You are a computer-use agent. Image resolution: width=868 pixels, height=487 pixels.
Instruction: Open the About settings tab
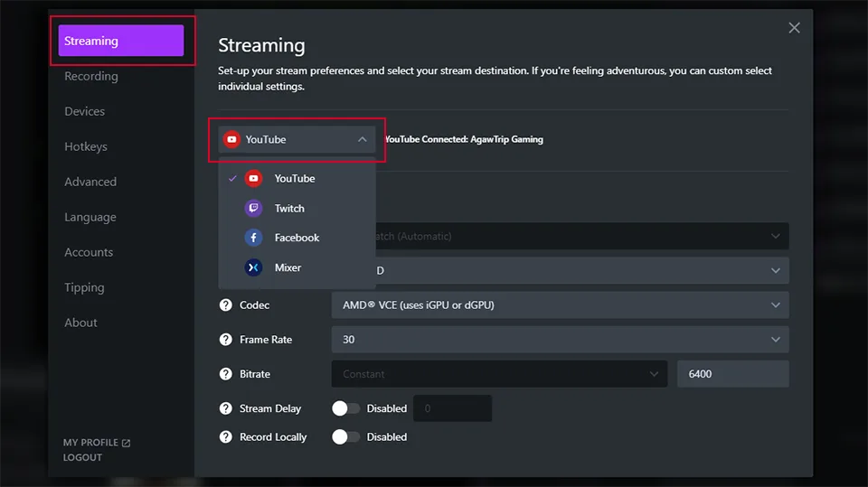tap(80, 323)
